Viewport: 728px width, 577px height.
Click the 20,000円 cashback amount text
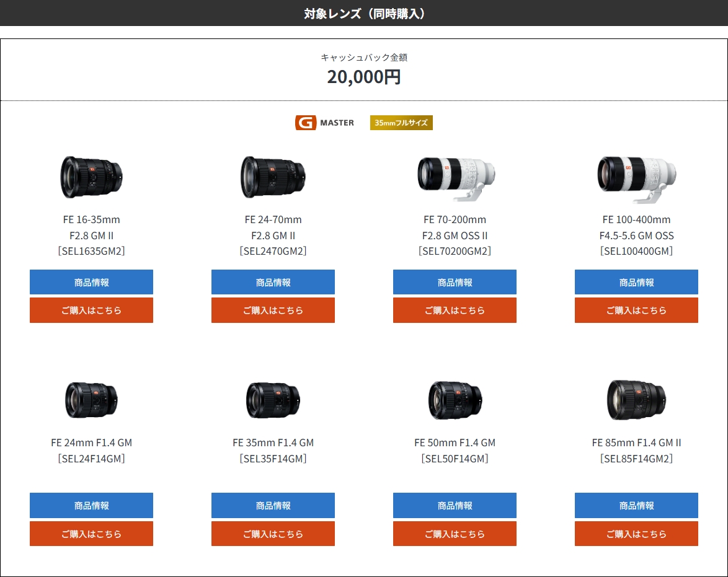coord(364,77)
